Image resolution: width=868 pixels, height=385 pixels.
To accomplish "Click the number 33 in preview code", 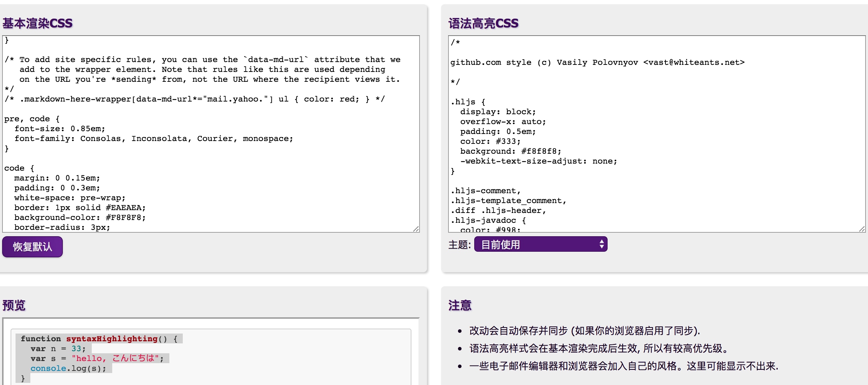I will pyautogui.click(x=76, y=349).
